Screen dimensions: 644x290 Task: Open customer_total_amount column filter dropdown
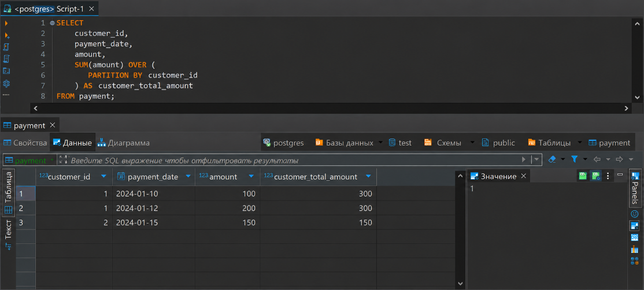coord(368,176)
